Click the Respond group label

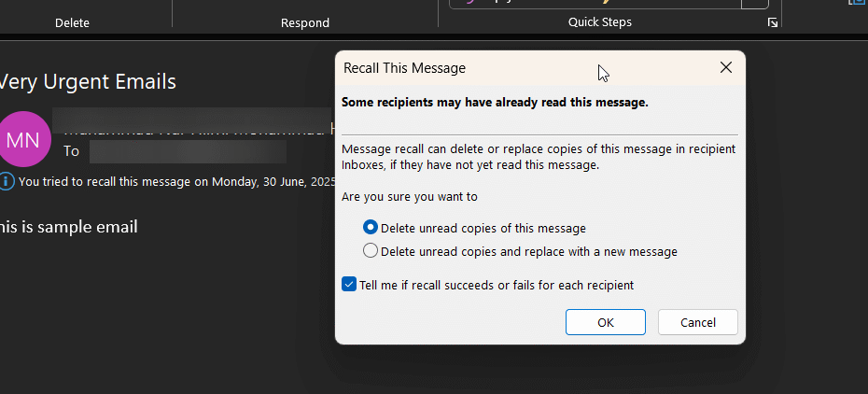click(x=305, y=22)
